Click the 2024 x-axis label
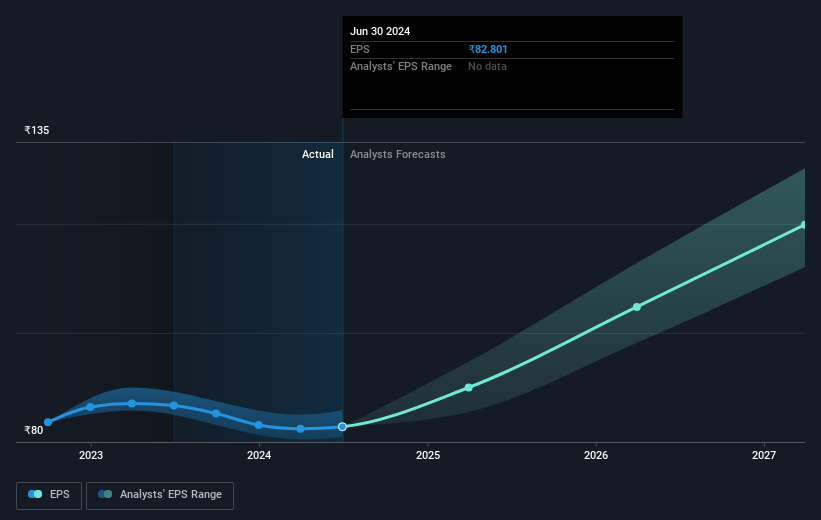The image size is (821, 520). click(259, 455)
